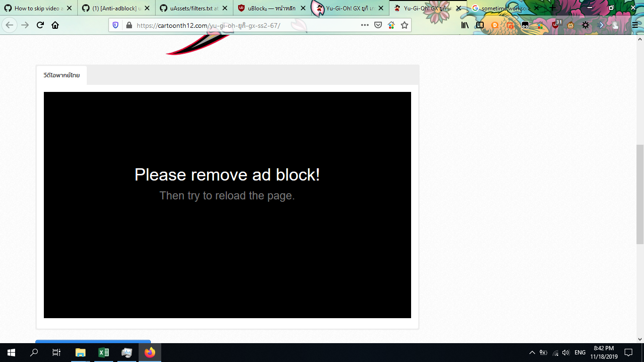Open the Firefox Library panel
This screenshot has height=362, width=644.
[465, 25]
